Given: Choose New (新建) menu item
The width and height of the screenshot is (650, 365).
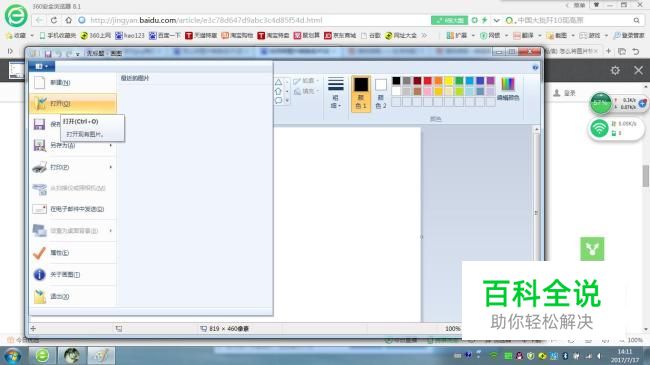Looking at the screenshot, I should (x=73, y=83).
